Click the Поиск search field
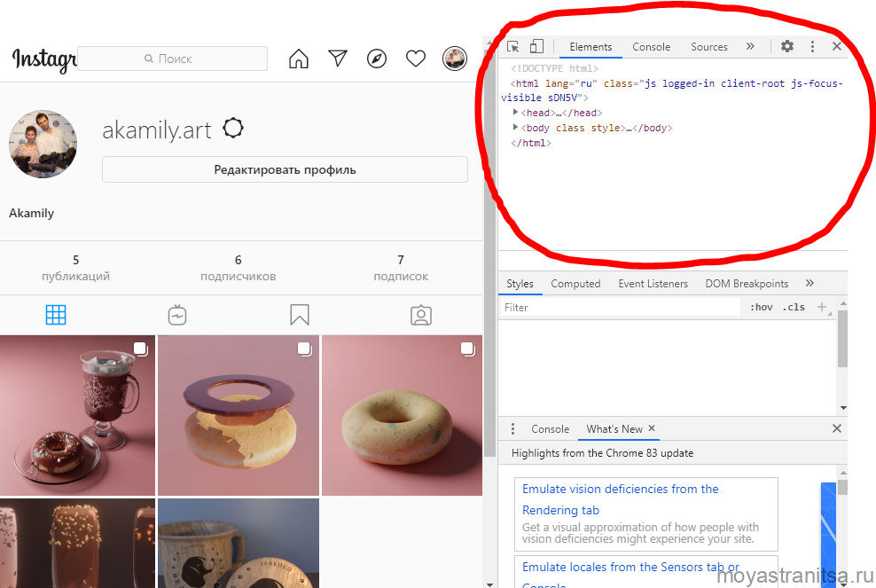Image resolution: width=876 pixels, height=588 pixels. [173, 59]
